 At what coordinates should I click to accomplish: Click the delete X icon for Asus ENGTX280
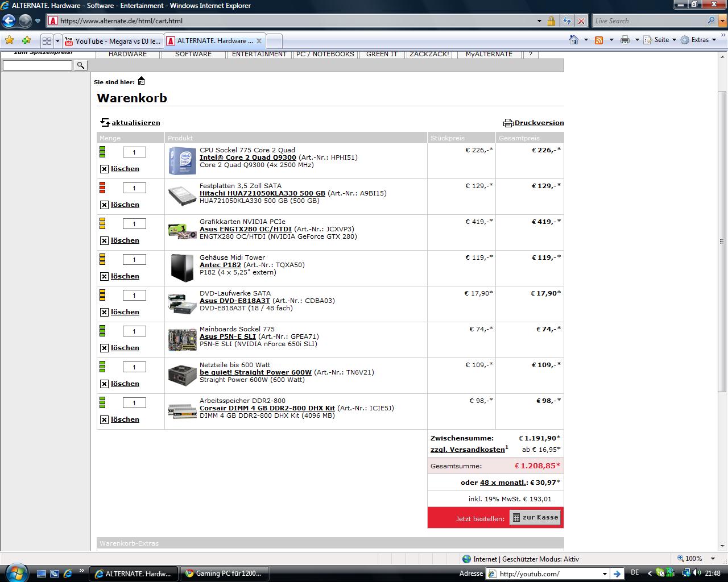pos(104,240)
